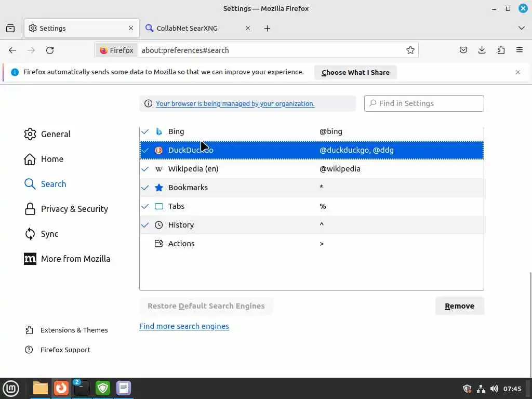This screenshot has width=532, height=399.
Task: Reload the current page
Action: (x=50, y=50)
